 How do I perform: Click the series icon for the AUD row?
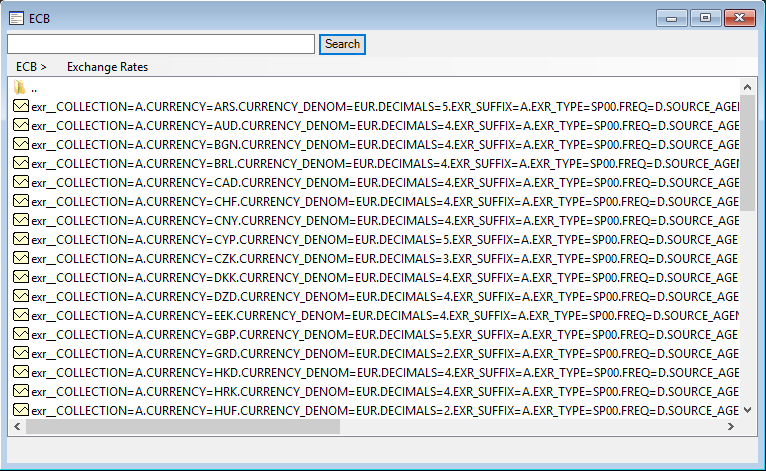(21, 125)
